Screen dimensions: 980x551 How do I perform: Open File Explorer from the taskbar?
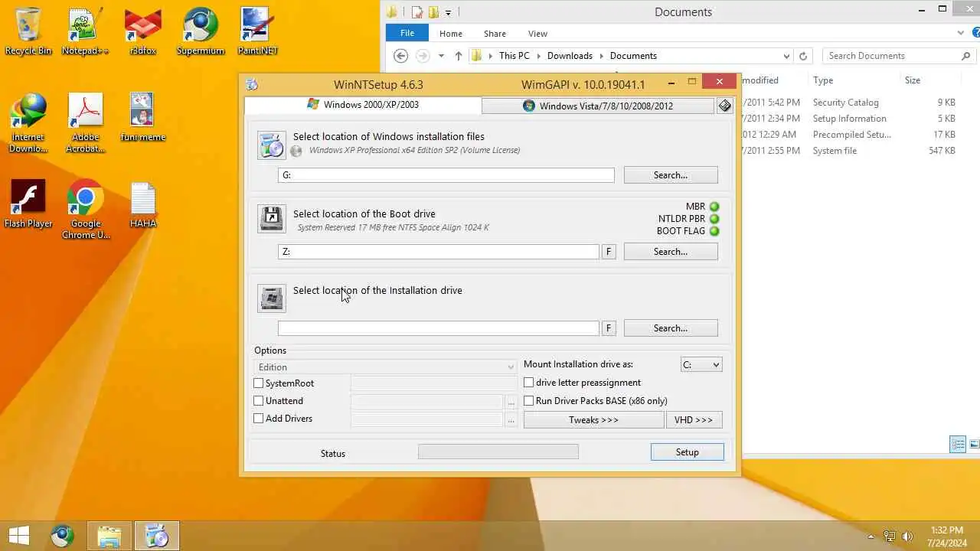coord(109,536)
